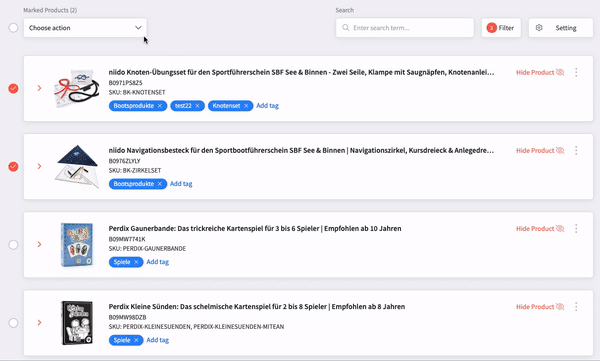Click the niido Navigationsbesteck product title
This screenshot has height=361, width=600.
click(301, 150)
